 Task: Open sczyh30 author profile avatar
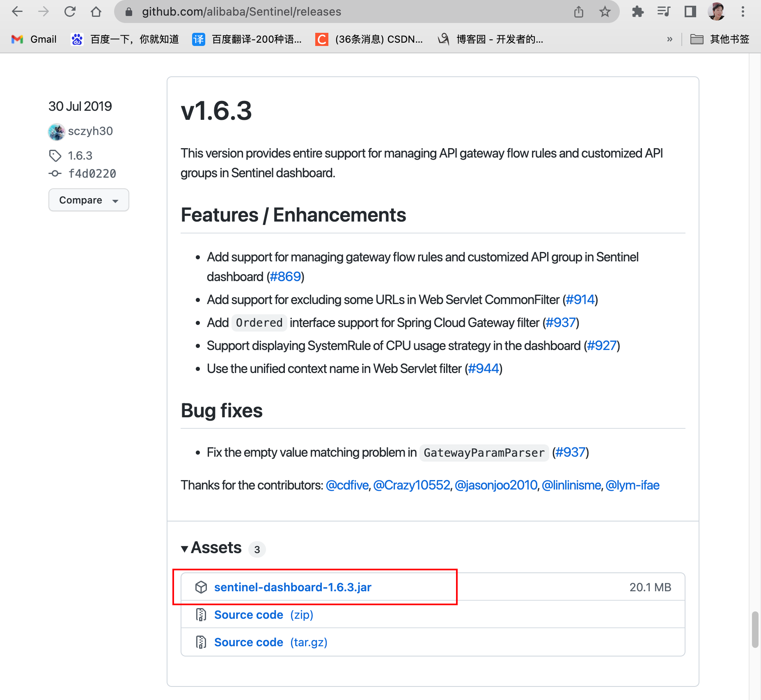point(57,132)
